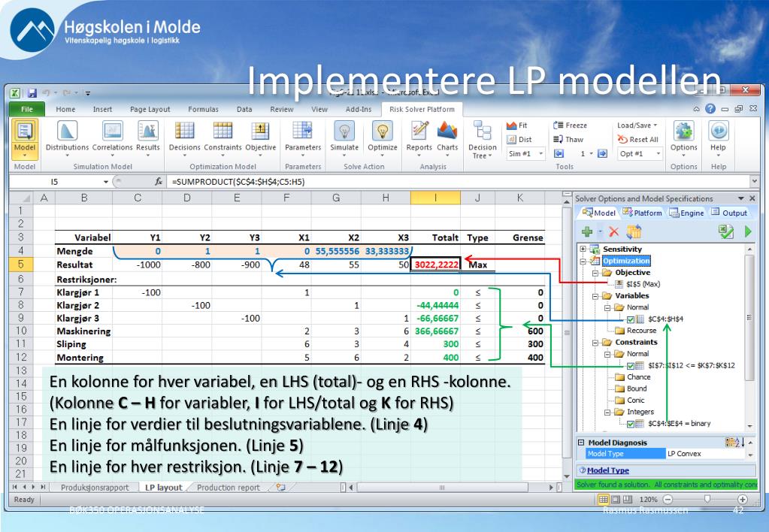The image size is (769, 532).
Task: Collapse the Integers folder node
Action: click(x=607, y=413)
